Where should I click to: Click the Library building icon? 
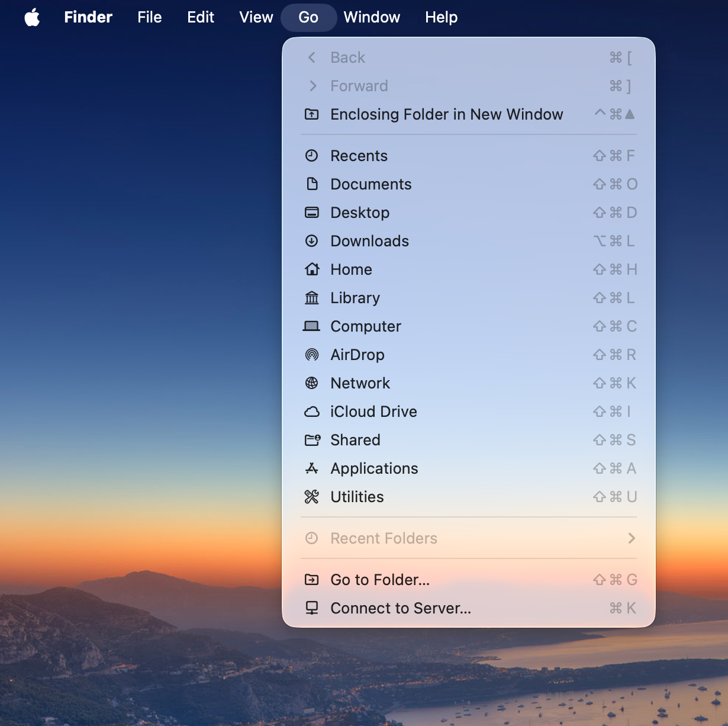click(x=312, y=298)
